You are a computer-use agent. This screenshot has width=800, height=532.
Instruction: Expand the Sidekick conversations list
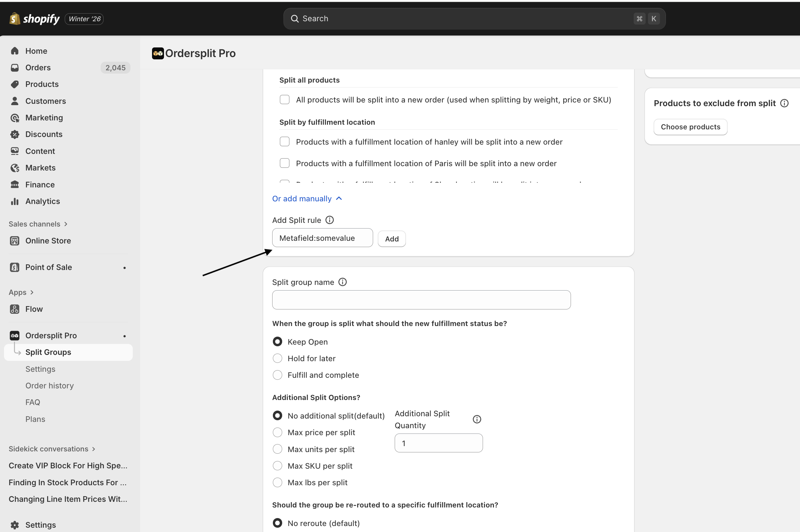[x=51, y=449]
